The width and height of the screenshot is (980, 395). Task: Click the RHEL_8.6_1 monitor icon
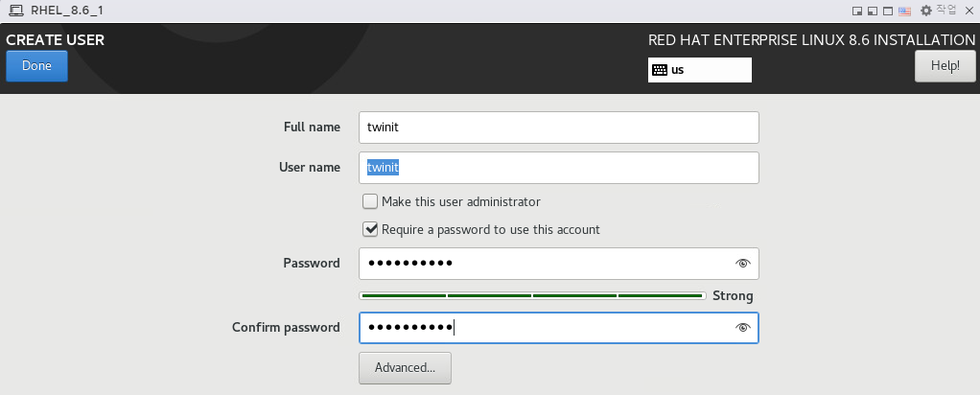pos(16,11)
